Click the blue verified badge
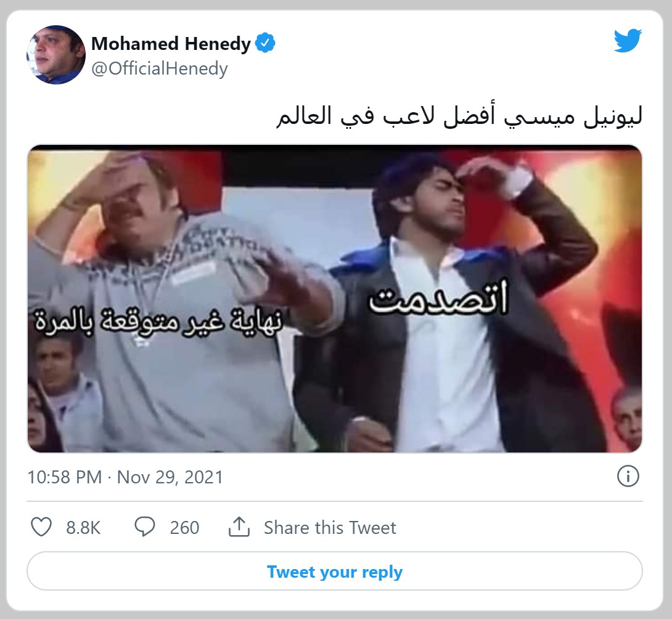This screenshot has width=672, height=619. (265, 43)
